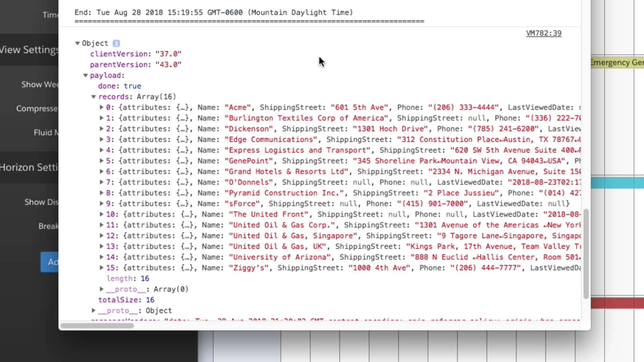Click the Compresse setting in sidebar

click(37, 109)
